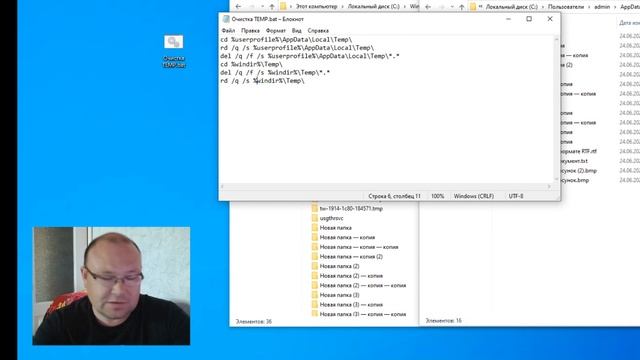This screenshot has height=360, width=640.
Task: Click Notepad vertical scrollbar up arrow
Action: click(556, 39)
